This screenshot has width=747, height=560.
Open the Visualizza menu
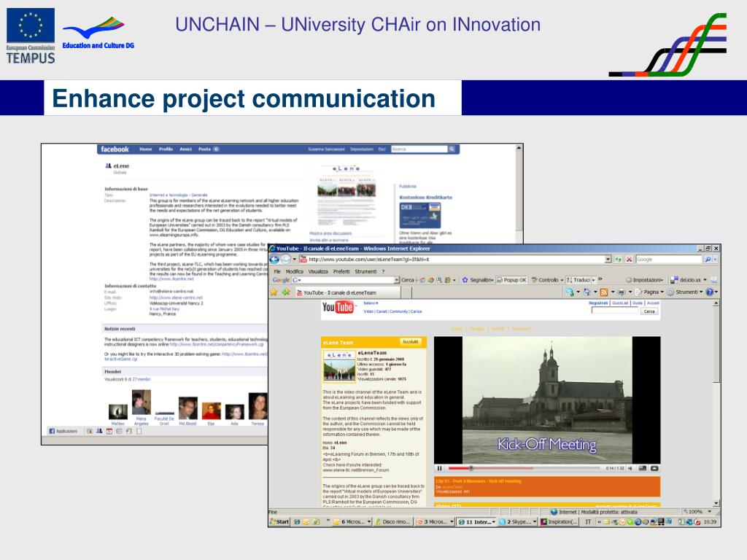(318, 271)
